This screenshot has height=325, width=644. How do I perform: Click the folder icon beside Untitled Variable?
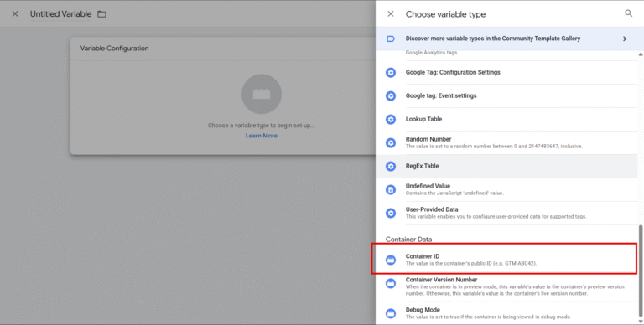click(101, 14)
